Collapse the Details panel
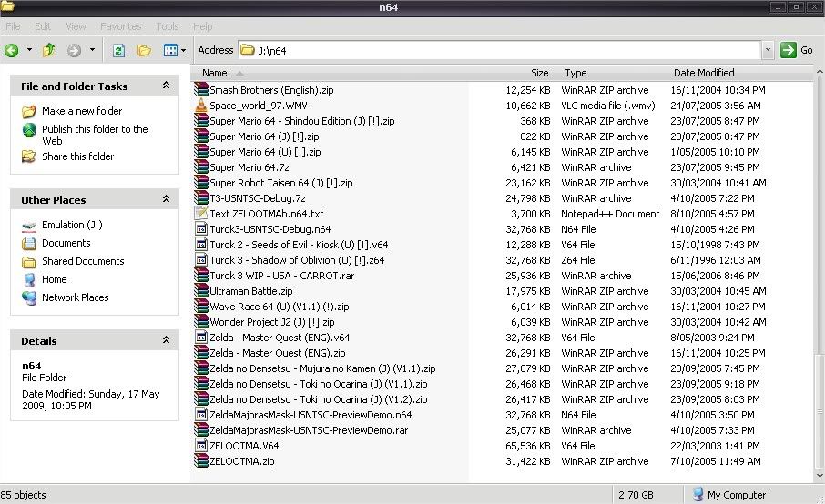Viewport: 825px width, 504px height. coord(167,340)
